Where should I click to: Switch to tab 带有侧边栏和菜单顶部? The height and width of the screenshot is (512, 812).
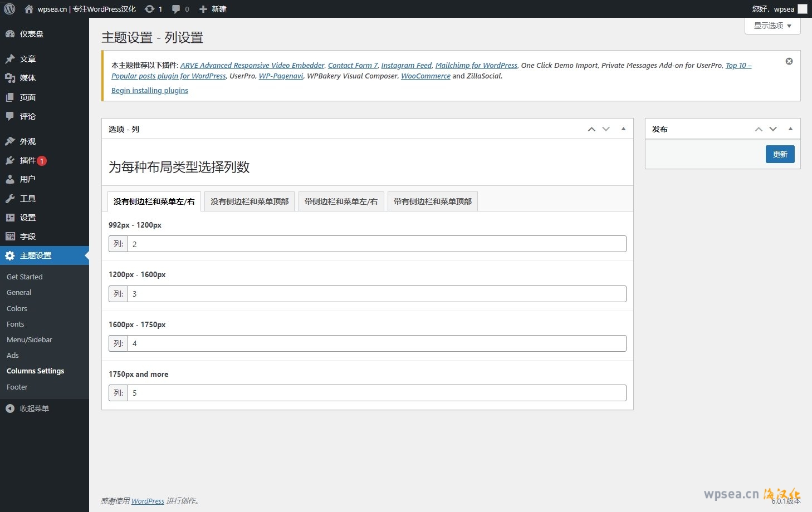click(x=433, y=201)
